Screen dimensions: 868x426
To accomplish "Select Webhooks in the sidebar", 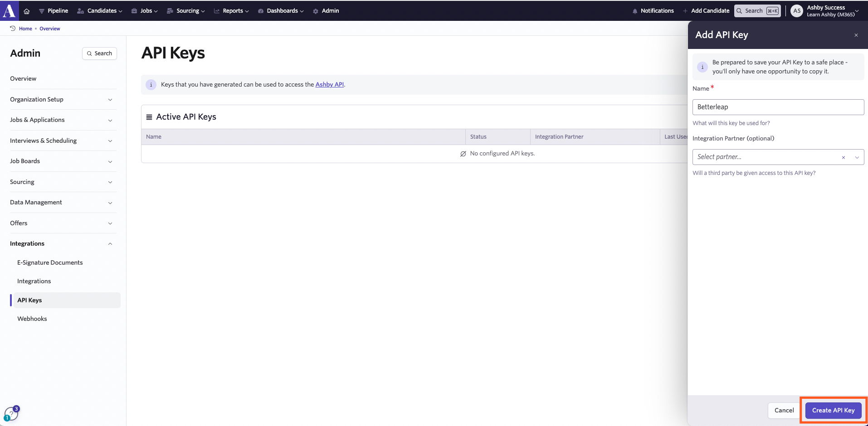I will [x=32, y=319].
